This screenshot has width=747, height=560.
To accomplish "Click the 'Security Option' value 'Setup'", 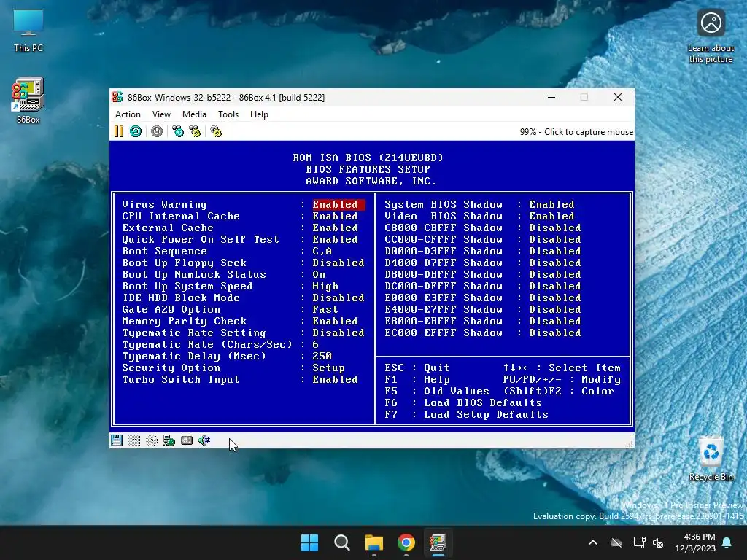I will pos(329,367).
